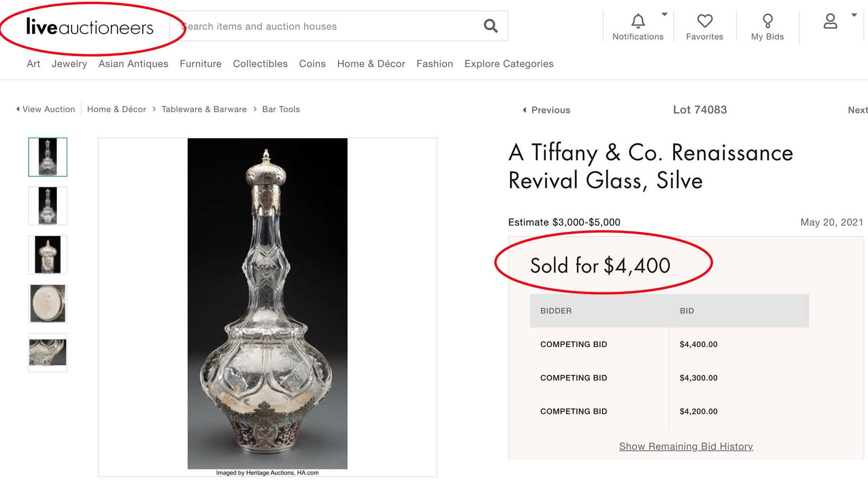Navigate to Tableware & Barware breadcrumb

[204, 109]
